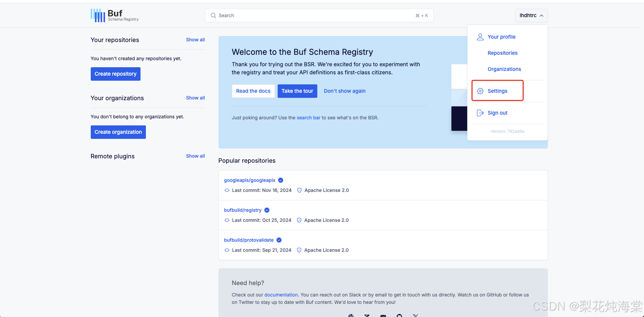Click 'Last commit: Oct 25, 2024' text
This screenshot has height=317, width=644.
tap(261, 220)
